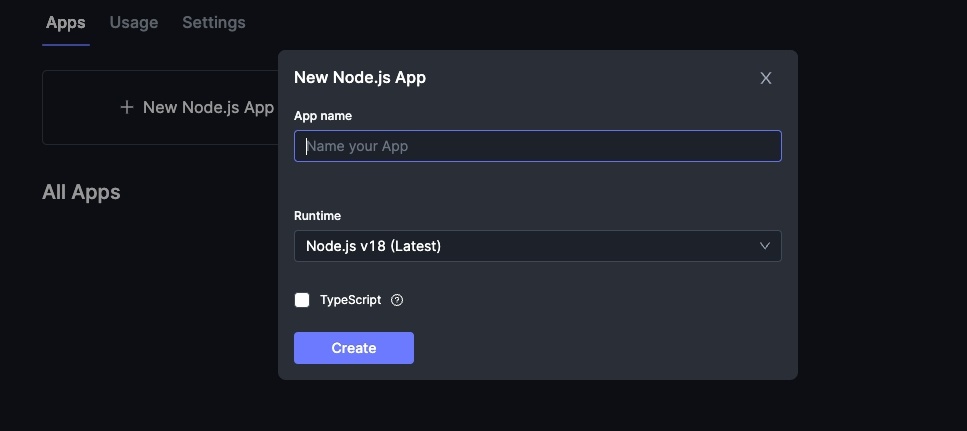Open the Node.js v18 (Latest) runtime selector

(x=537, y=246)
